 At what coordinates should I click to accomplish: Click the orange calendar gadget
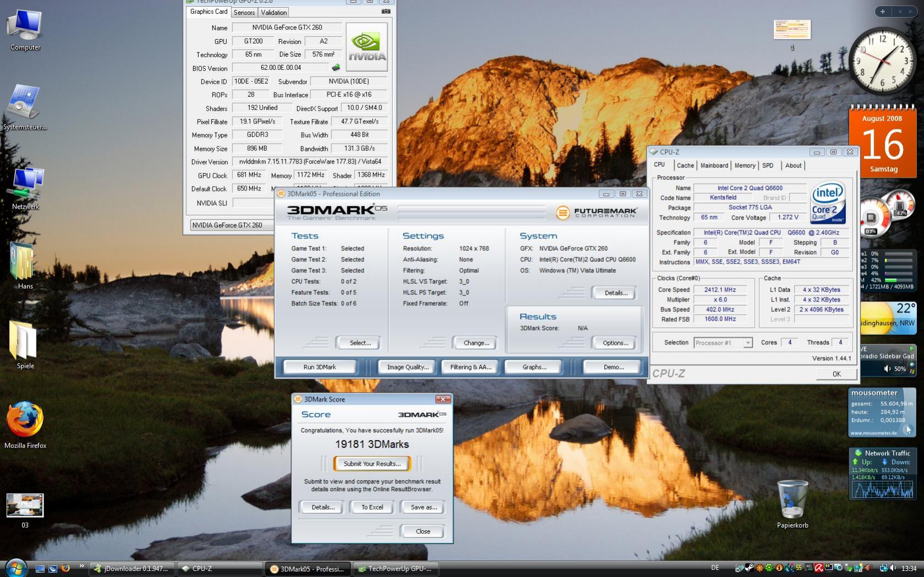click(882, 141)
